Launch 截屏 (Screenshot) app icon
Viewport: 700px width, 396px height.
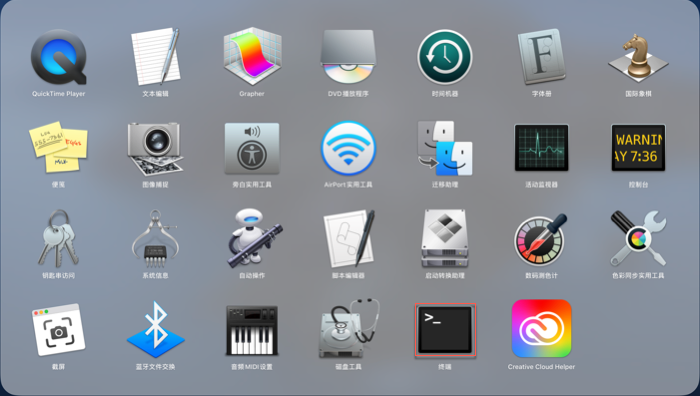(x=58, y=330)
